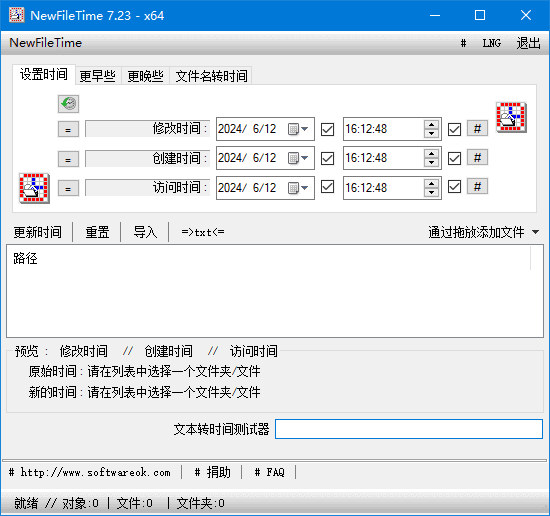The width and height of the screenshot is (550, 516).
Task: Increase the 访问时间 time with the up spinner arrow
Action: (x=431, y=183)
